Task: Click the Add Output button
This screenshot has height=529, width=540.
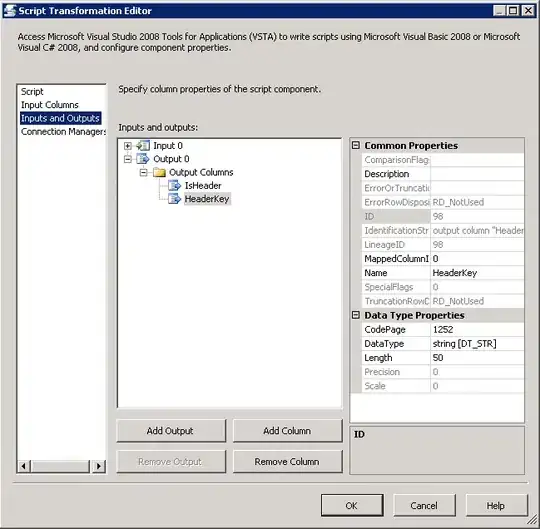Action: (171, 431)
